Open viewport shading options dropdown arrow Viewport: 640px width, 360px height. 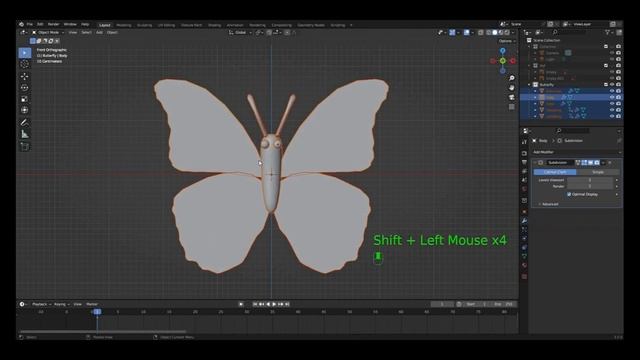tap(513, 32)
